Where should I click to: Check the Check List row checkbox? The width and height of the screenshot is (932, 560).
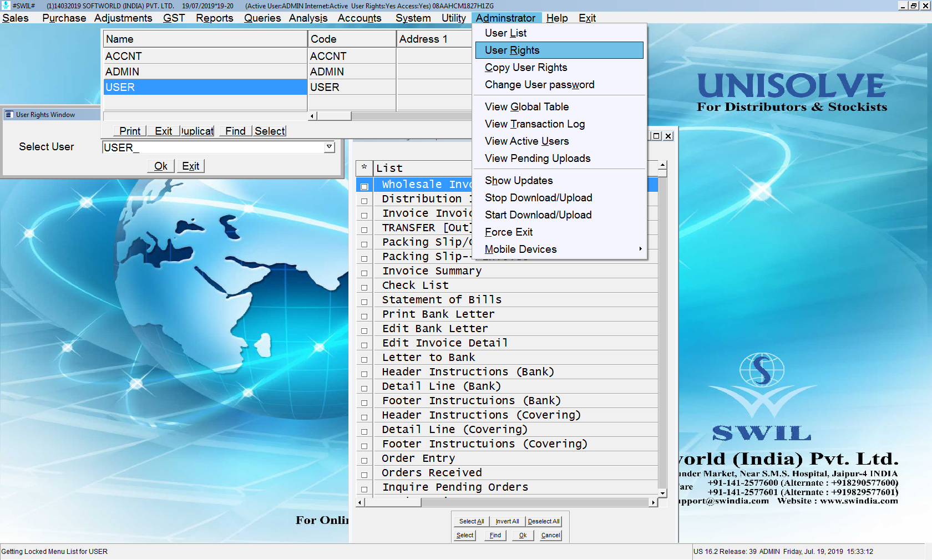[x=364, y=288]
